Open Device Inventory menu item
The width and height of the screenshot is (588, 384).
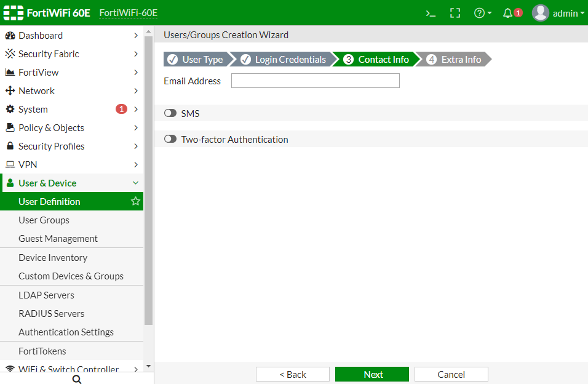pyautogui.click(x=71, y=257)
